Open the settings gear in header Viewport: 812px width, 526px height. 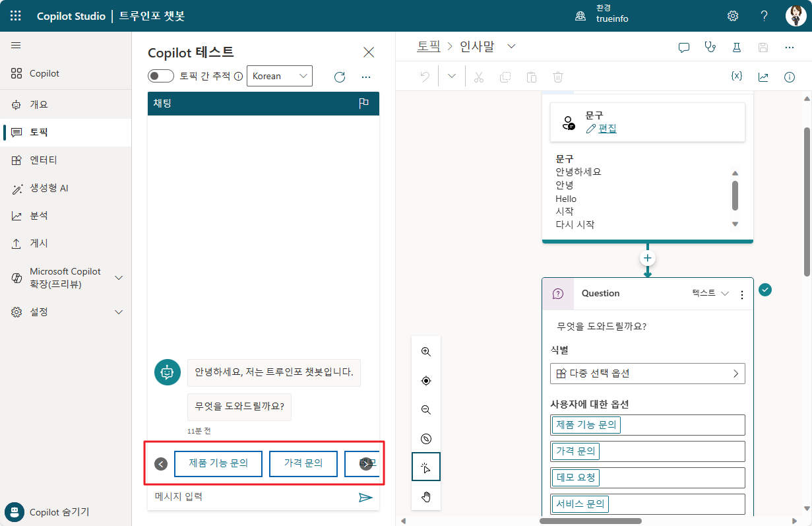coord(733,16)
